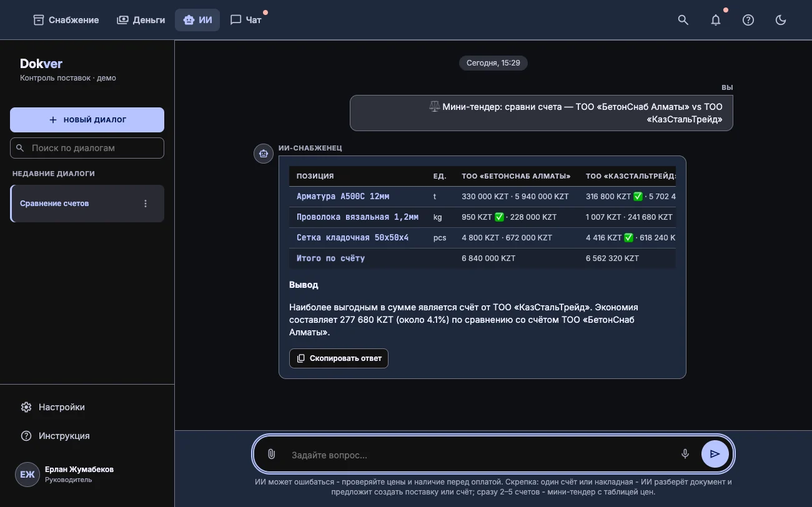Focus the Задайте вопрос message field
This screenshot has height=507, width=812.
point(481,455)
